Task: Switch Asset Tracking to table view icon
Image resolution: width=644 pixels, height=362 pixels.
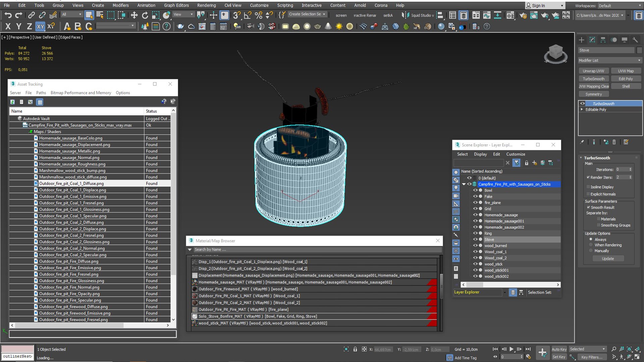Action: (x=40, y=102)
